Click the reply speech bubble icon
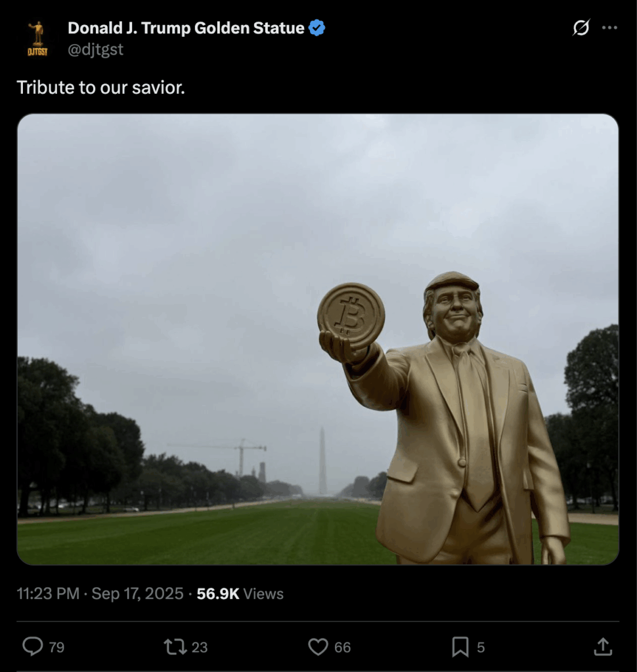This screenshot has height=672, width=637. (32, 647)
